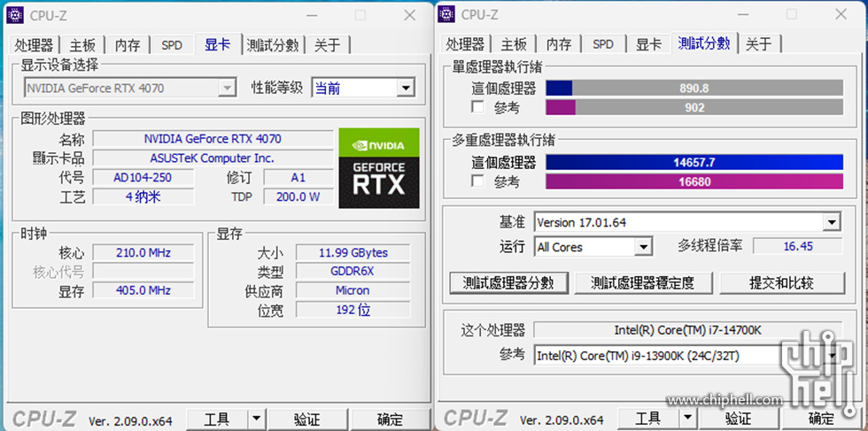
Task: Enable single-thread 參考 checkbox
Action: point(477,107)
